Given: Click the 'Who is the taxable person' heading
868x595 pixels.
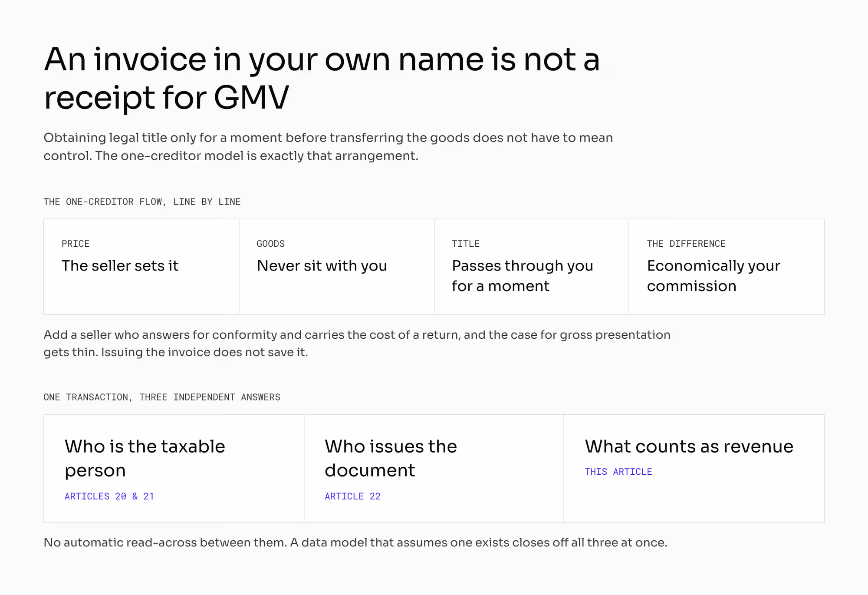Looking at the screenshot, I should tap(145, 458).
